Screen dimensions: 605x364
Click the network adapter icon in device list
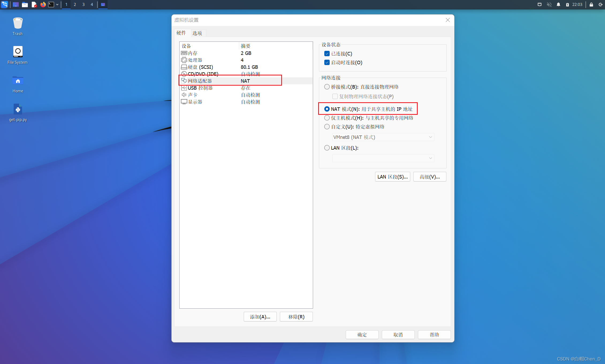[x=184, y=81]
